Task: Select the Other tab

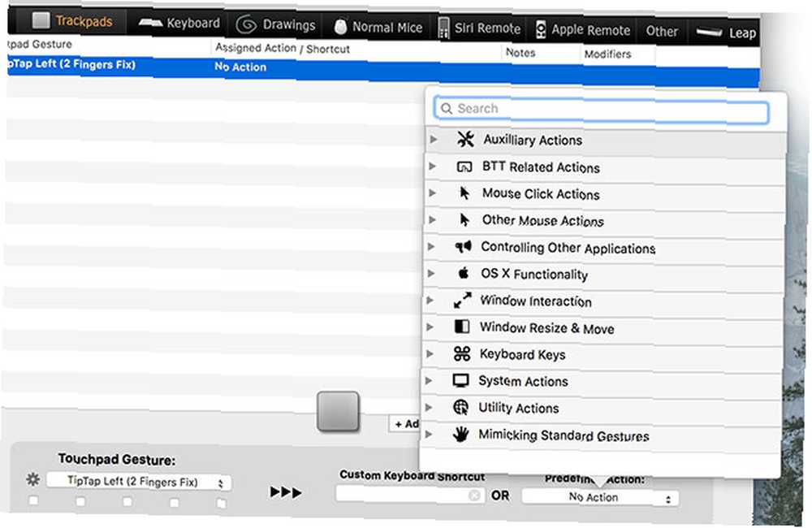Action: click(661, 31)
